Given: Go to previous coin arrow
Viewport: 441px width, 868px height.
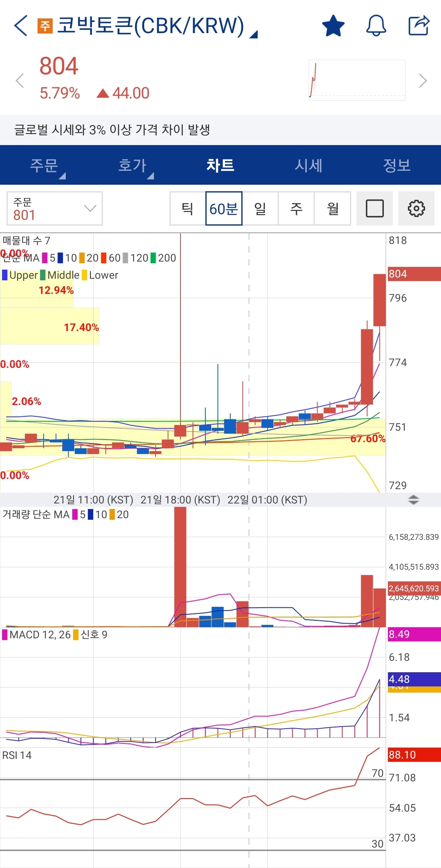Looking at the screenshot, I should coord(19,81).
